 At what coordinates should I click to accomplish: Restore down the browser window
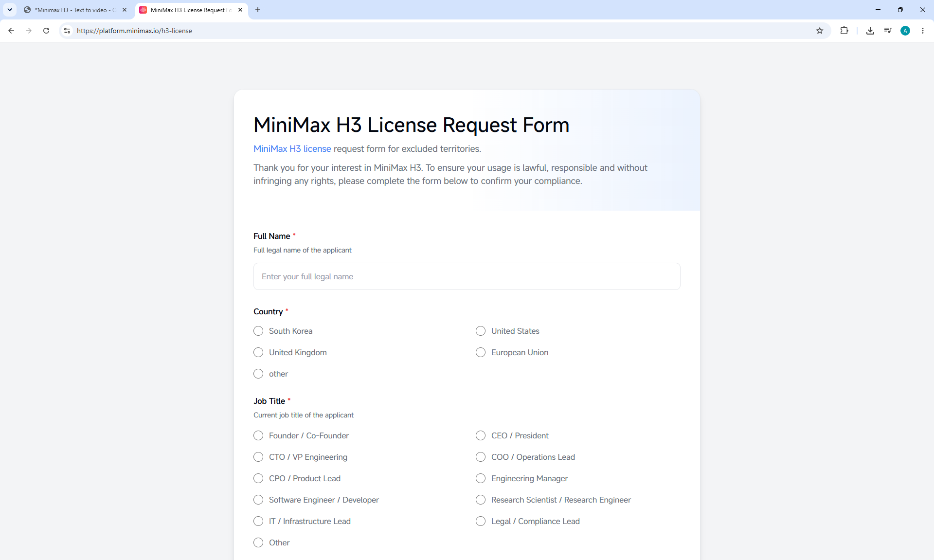[x=900, y=10]
